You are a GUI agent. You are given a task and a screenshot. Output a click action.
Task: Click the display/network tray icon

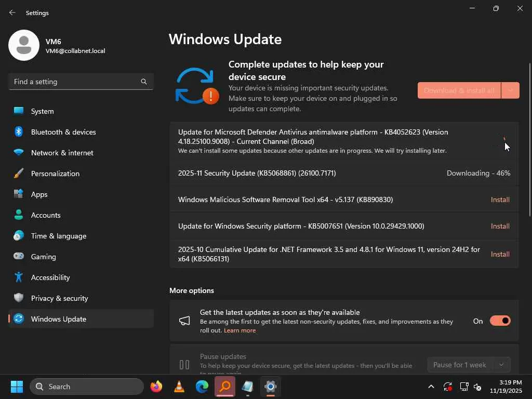464,387
